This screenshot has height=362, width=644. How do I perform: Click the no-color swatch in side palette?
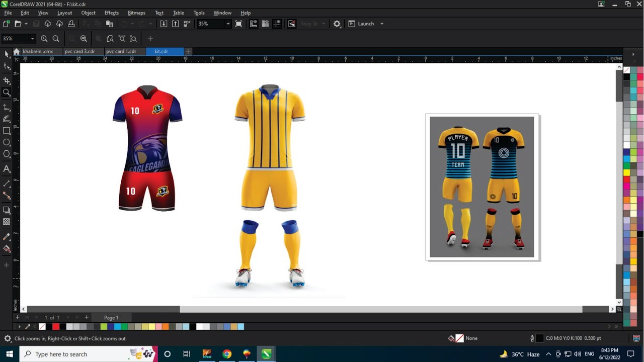626,70
